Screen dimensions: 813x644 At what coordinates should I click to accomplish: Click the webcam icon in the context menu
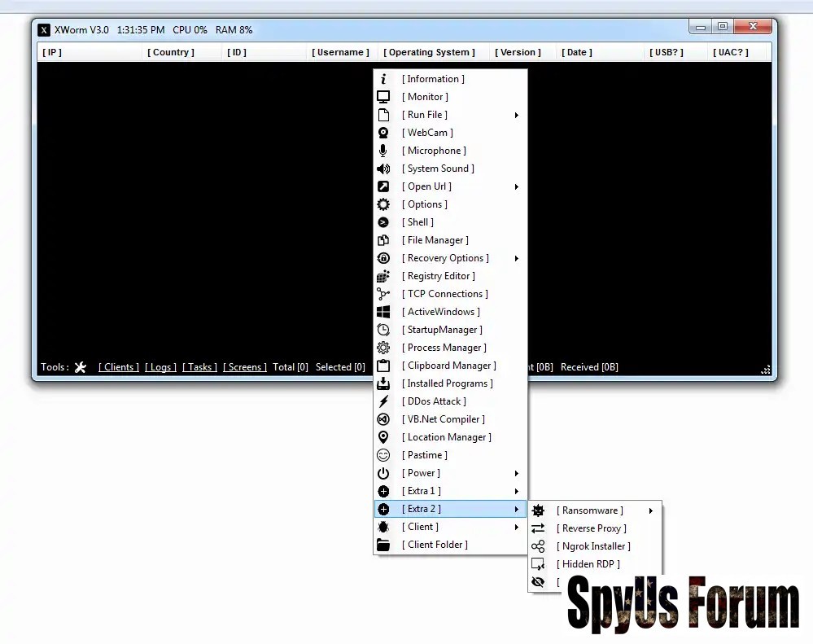pos(383,133)
